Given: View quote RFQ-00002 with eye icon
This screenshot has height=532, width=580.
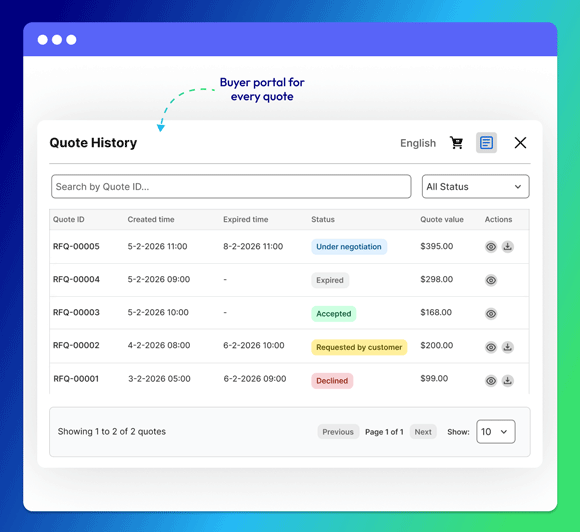Looking at the screenshot, I should pyautogui.click(x=491, y=347).
